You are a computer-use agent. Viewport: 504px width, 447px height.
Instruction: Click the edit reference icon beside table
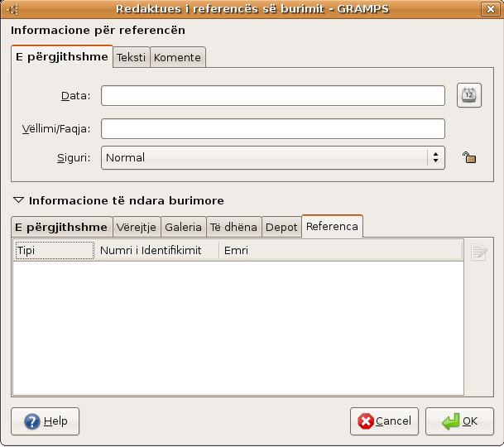pyautogui.click(x=479, y=252)
